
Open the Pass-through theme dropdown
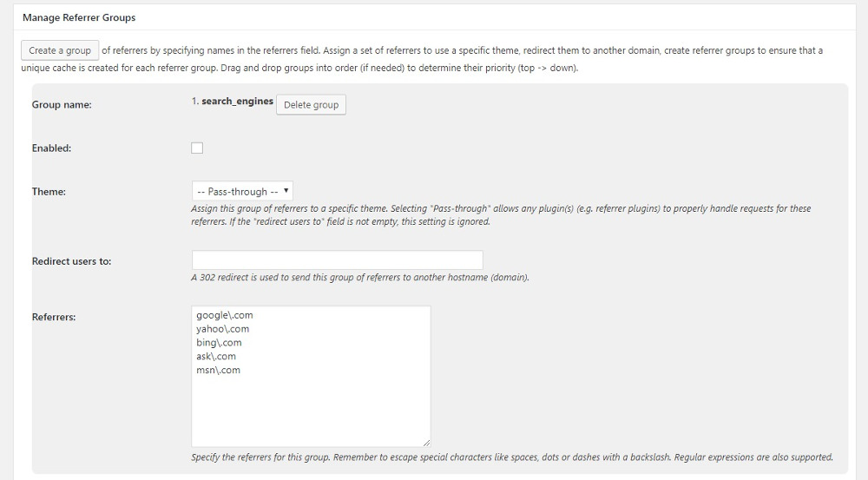tap(242, 191)
